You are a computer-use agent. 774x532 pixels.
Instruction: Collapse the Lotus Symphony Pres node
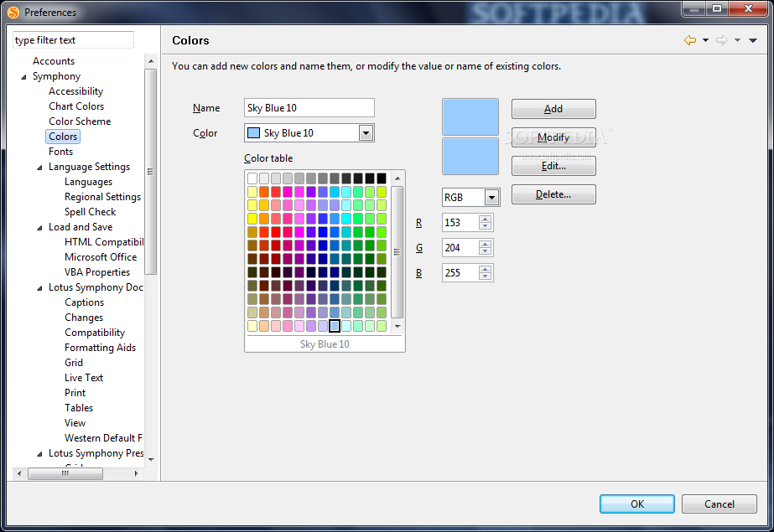coord(39,454)
